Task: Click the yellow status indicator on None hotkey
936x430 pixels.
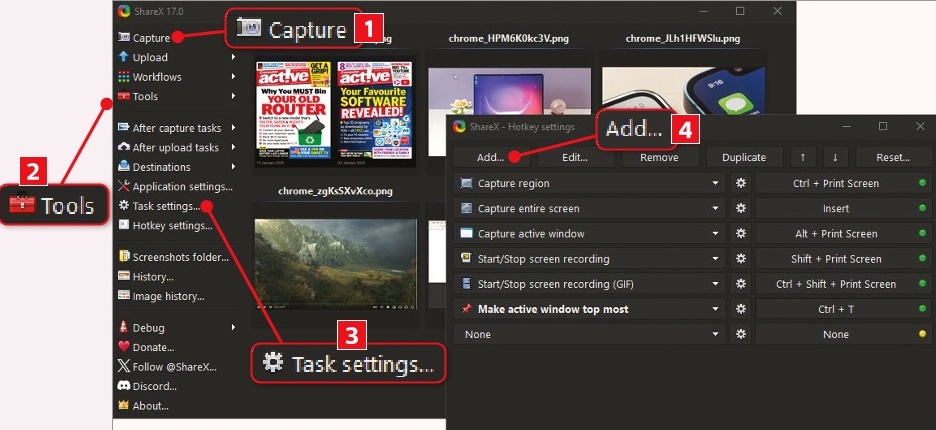Action: (922, 334)
